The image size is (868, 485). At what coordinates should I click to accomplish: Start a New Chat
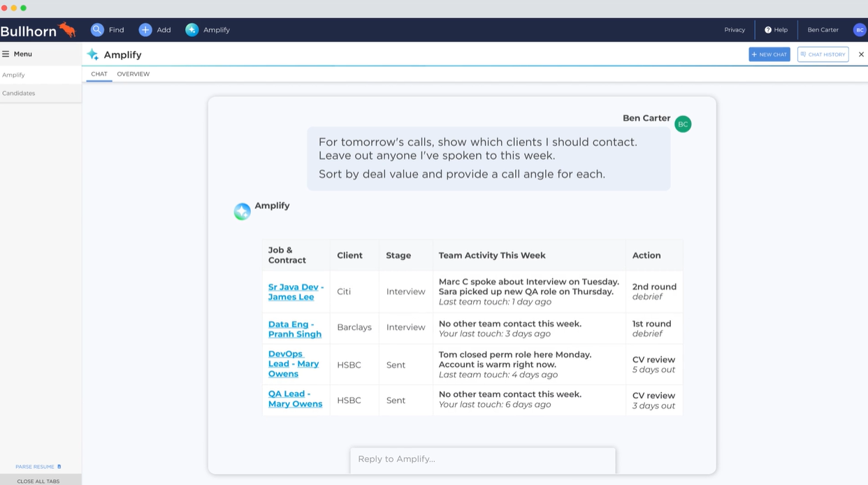click(x=769, y=55)
